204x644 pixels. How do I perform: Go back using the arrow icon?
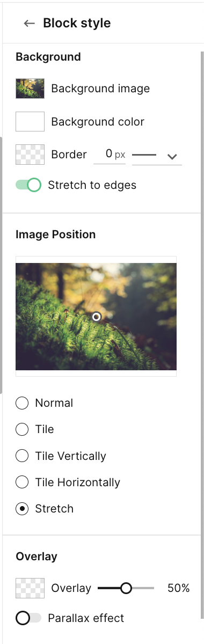[29, 24]
